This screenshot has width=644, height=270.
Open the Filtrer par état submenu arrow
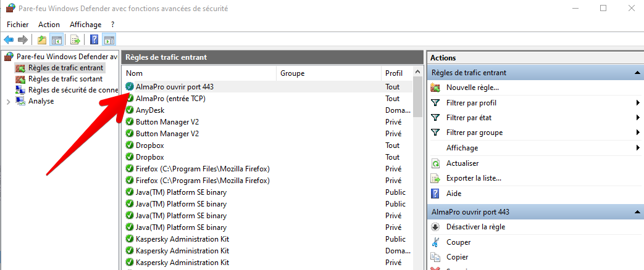point(638,118)
